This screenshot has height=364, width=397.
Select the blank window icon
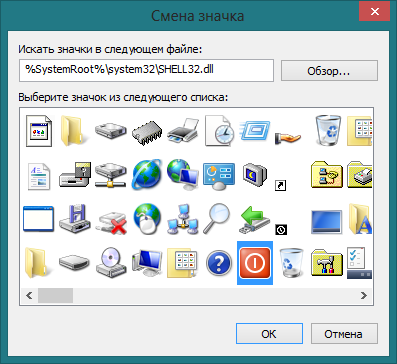click(38, 219)
